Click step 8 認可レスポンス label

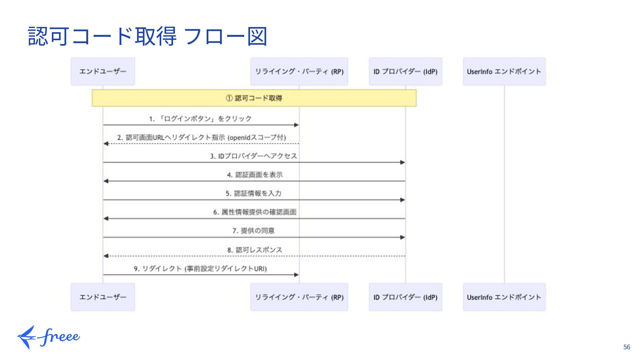255,250
